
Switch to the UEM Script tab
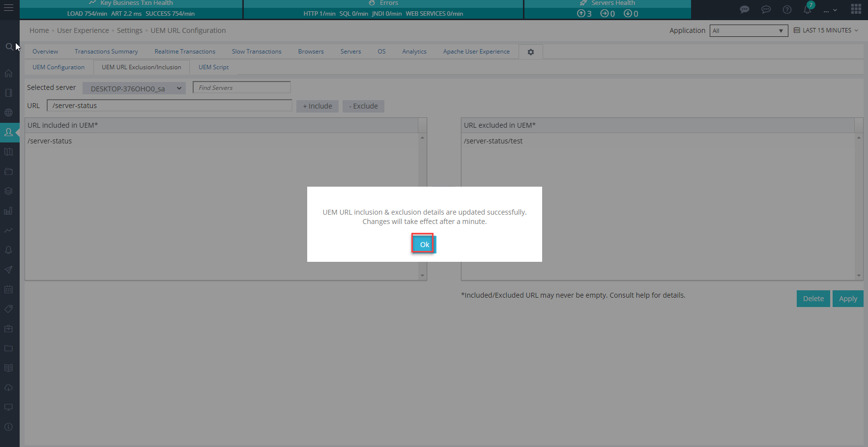click(213, 67)
